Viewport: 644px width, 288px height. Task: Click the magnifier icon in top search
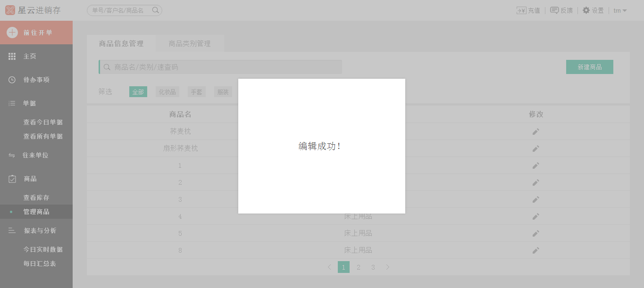(155, 10)
